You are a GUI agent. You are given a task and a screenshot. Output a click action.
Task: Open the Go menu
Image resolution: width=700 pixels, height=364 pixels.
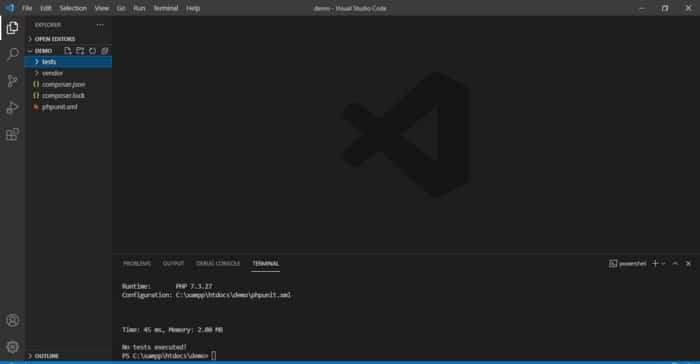(121, 8)
